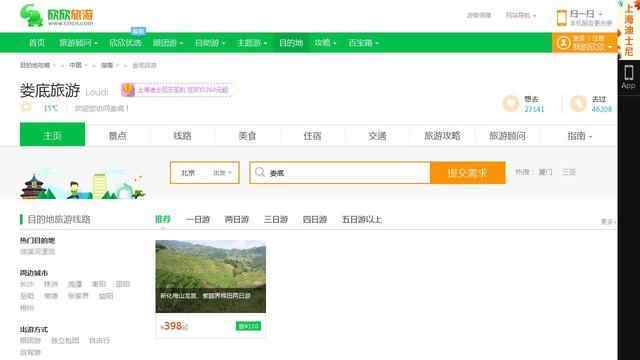Click the 去过 count number

click(x=602, y=109)
